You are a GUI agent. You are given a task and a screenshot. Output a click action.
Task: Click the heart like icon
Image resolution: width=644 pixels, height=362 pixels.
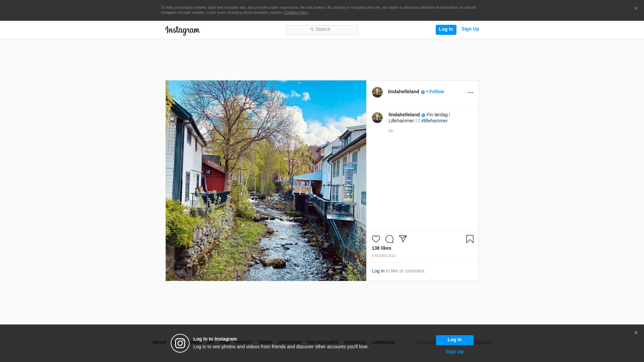tap(376, 239)
